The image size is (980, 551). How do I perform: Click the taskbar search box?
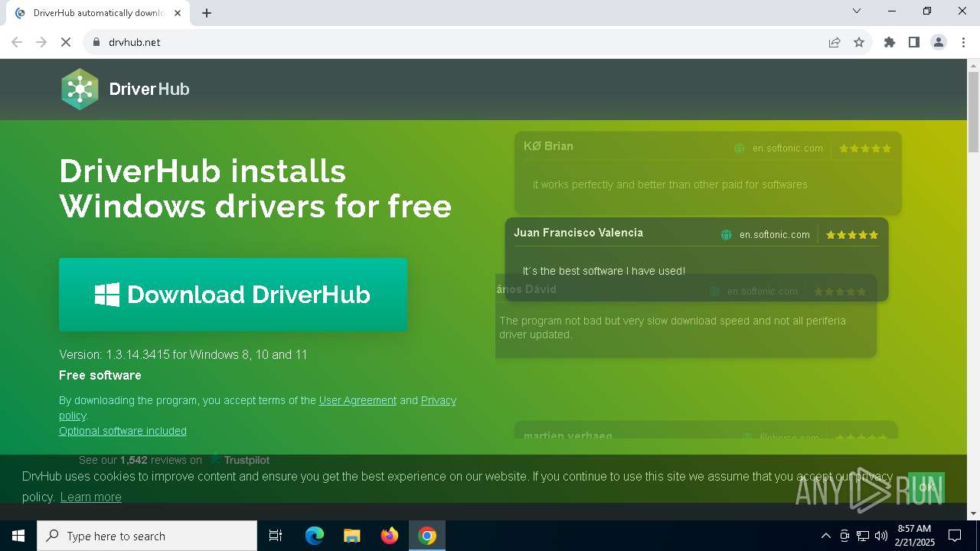click(x=147, y=536)
